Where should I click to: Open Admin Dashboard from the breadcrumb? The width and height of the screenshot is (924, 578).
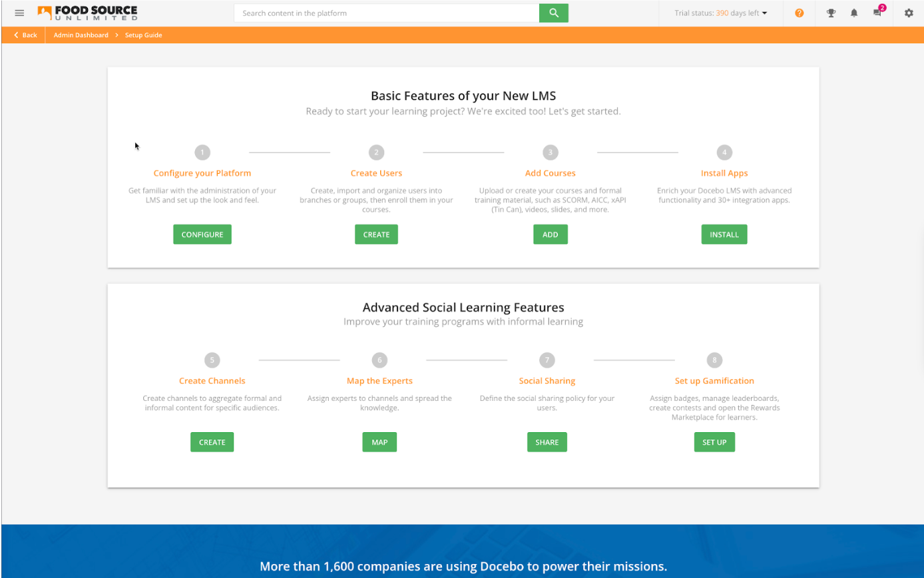tap(81, 35)
